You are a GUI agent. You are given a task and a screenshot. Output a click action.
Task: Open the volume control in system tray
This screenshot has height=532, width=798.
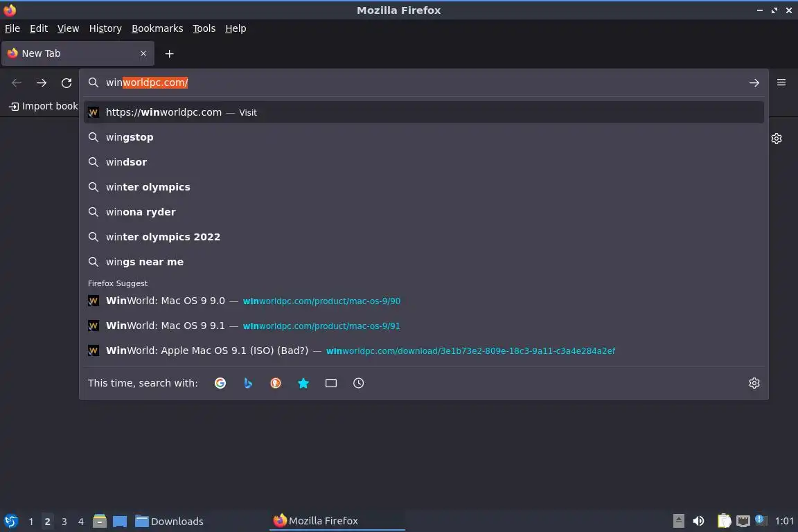click(x=699, y=521)
